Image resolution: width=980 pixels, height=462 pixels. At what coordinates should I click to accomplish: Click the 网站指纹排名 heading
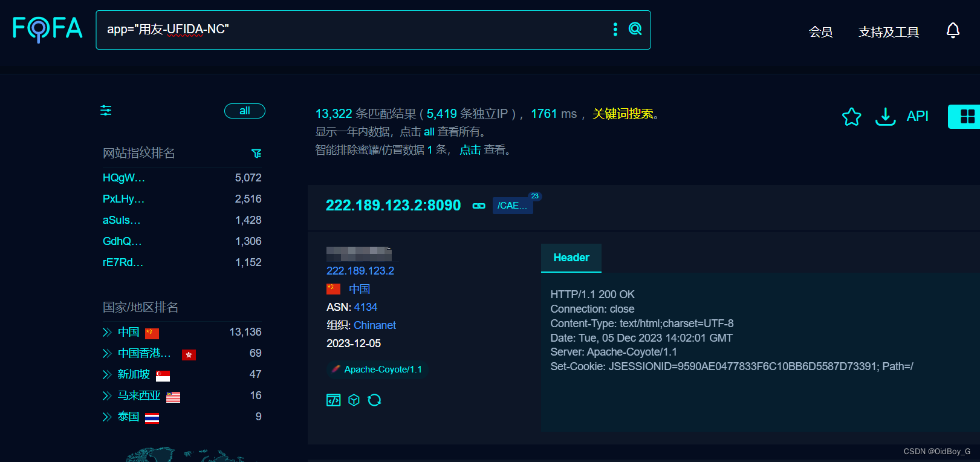tap(139, 153)
